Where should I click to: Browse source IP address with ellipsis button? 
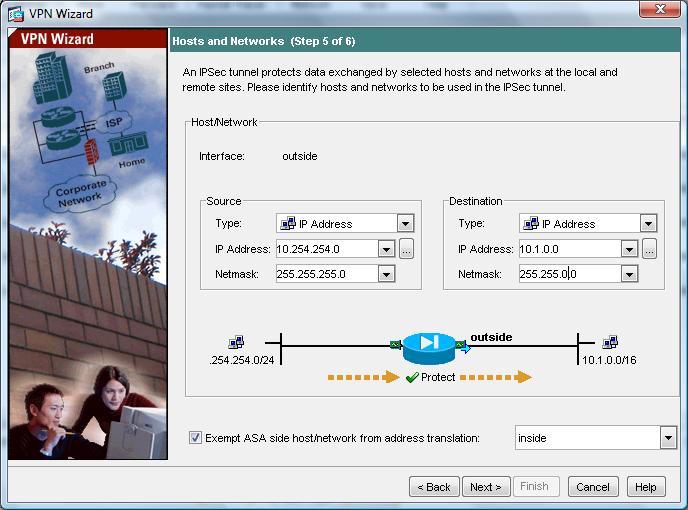pos(407,249)
